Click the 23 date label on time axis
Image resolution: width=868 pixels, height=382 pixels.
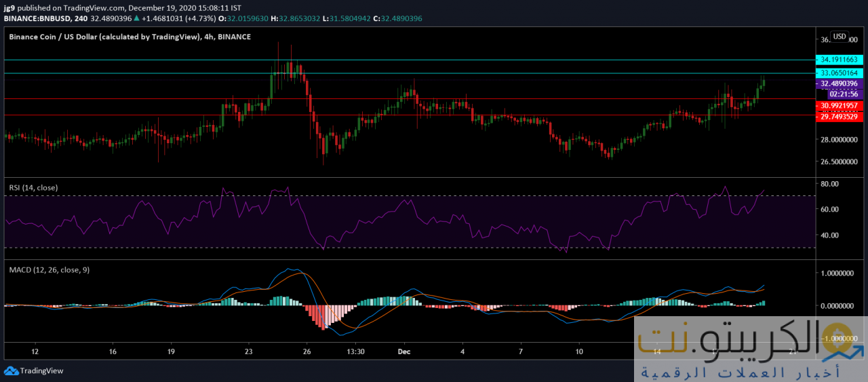(249, 351)
